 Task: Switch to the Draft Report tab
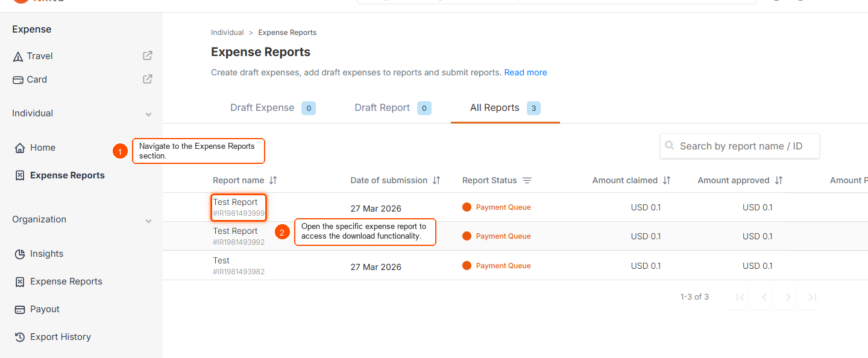[392, 108]
